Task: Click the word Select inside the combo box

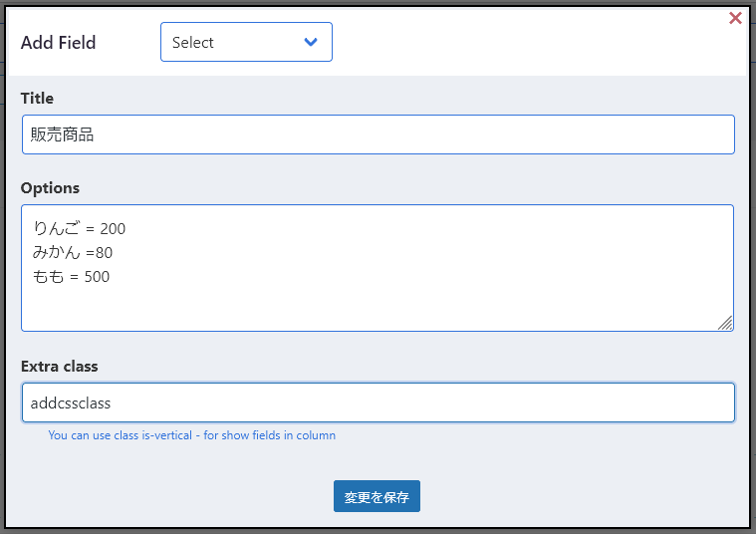Action: (x=193, y=43)
